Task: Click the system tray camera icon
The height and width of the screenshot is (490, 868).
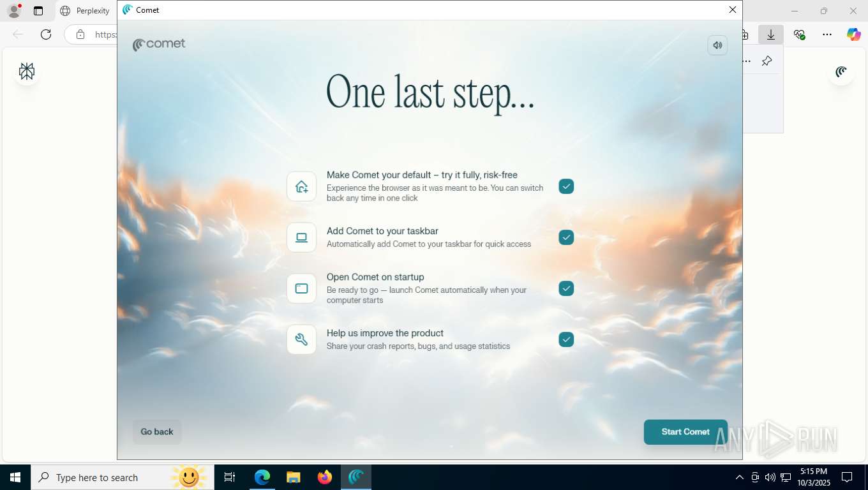Action: (x=755, y=477)
